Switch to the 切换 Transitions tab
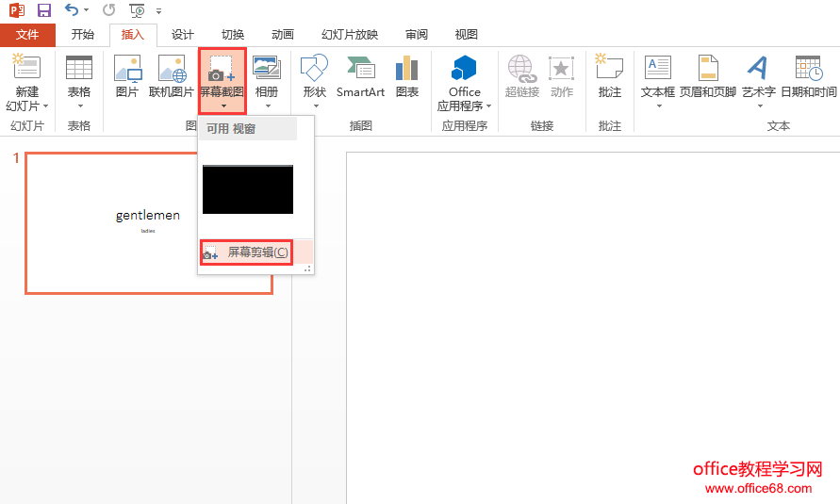The image size is (840, 504). [x=233, y=35]
